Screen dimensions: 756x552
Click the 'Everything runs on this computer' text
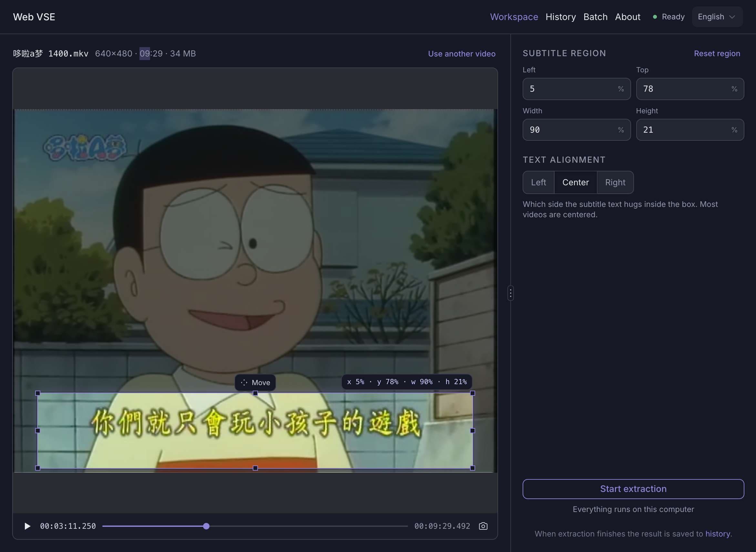click(633, 509)
